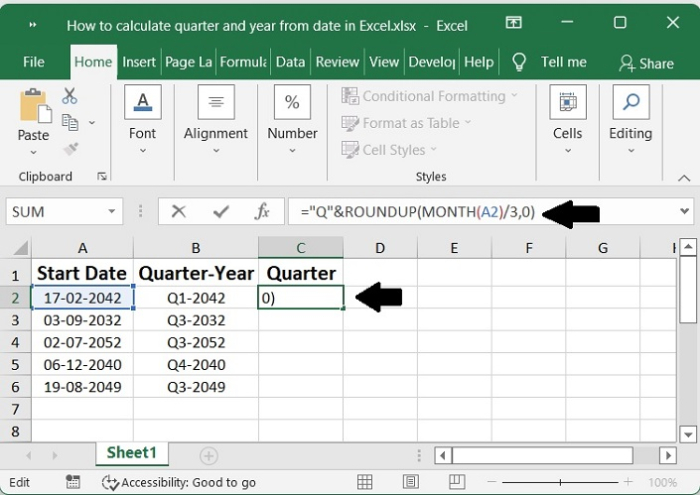Expand the Quick Access toolbar chevrons
This screenshot has height=495, width=700.
33,25
